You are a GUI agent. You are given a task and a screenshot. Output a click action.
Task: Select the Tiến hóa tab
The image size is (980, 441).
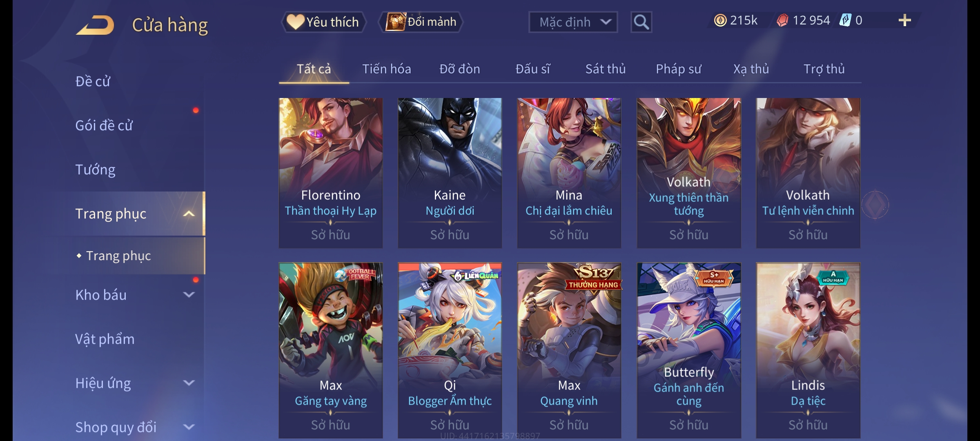[x=386, y=69]
